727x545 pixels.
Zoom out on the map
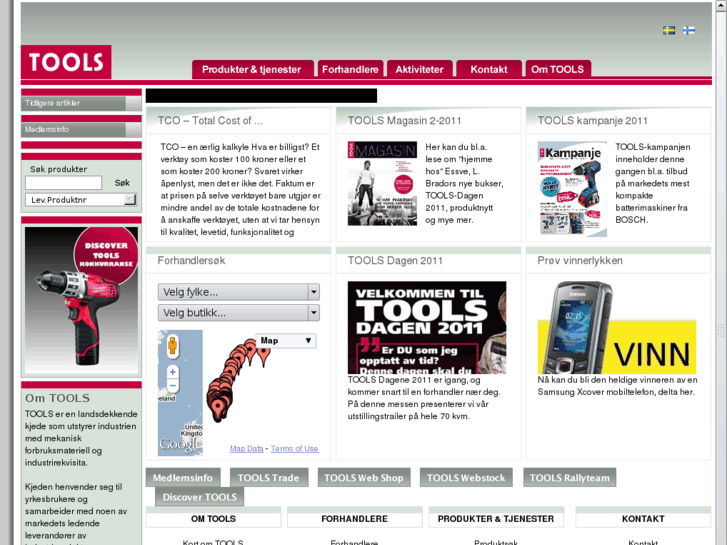click(x=172, y=386)
